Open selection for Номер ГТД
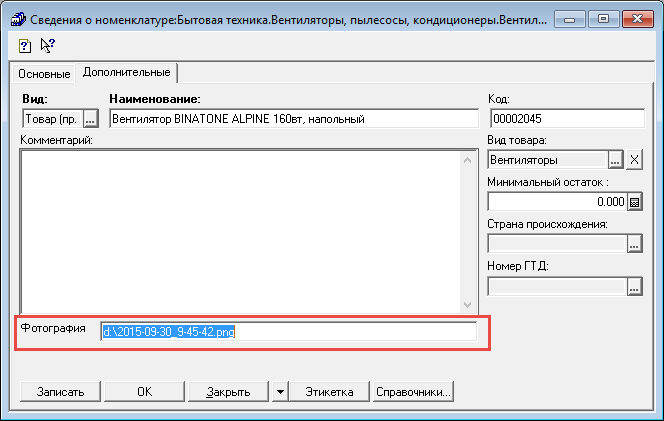 pos(633,287)
